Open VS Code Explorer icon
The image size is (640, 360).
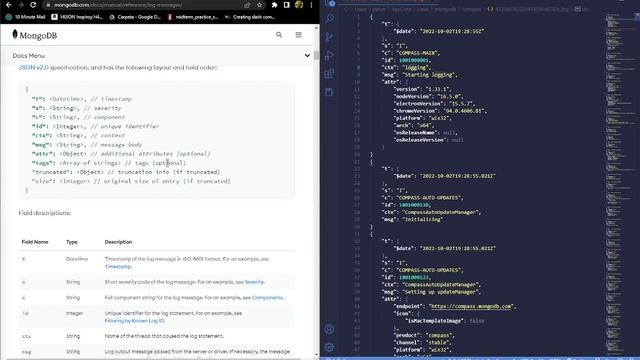pyautogui.click(x=329, y=2)
